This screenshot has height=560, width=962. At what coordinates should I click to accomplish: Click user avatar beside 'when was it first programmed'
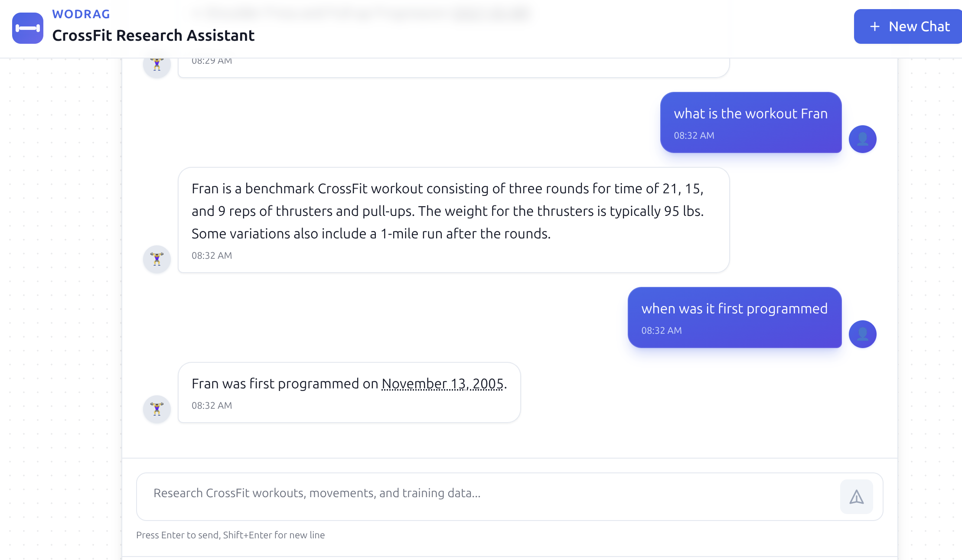(862, 334)
